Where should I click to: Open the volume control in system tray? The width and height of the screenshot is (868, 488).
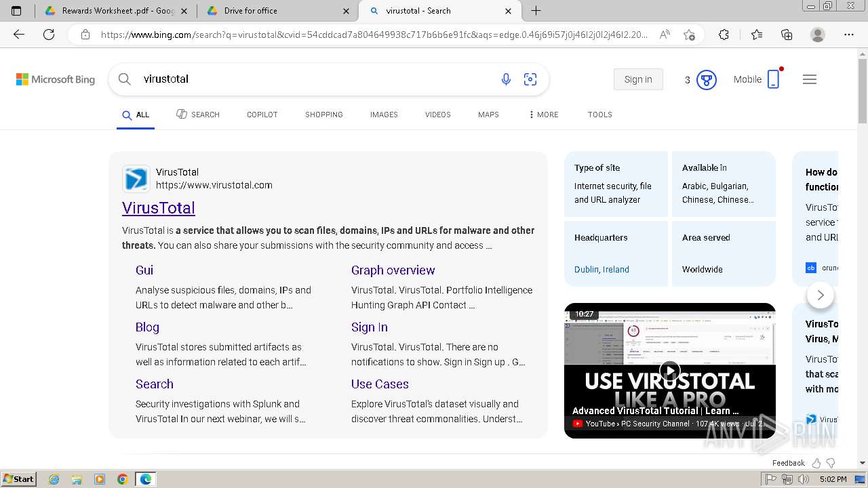pos(804,479)
